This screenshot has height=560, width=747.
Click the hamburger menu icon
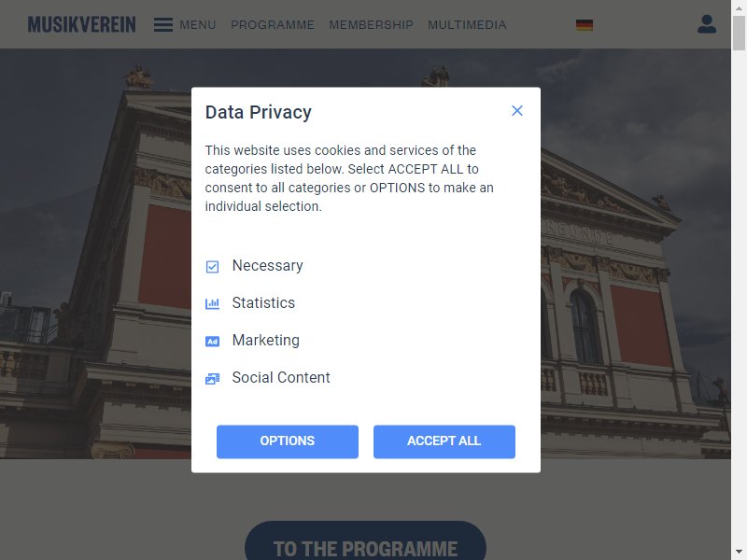click(162, 25)
